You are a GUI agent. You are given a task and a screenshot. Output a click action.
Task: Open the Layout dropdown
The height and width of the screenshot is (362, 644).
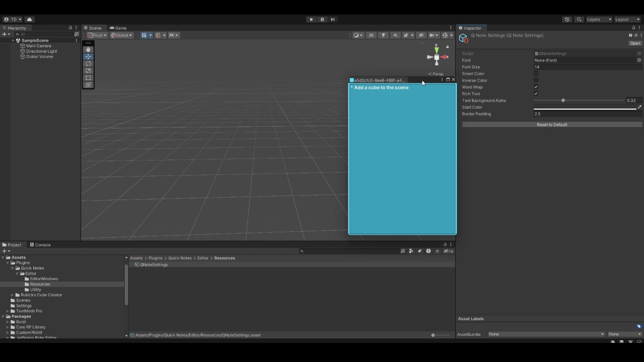tap(627, 20)
